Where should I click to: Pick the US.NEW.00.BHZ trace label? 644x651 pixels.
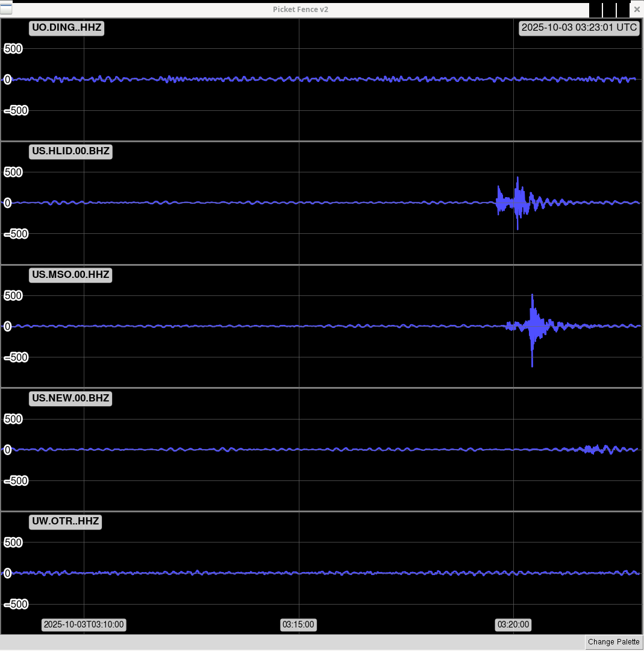70,398
